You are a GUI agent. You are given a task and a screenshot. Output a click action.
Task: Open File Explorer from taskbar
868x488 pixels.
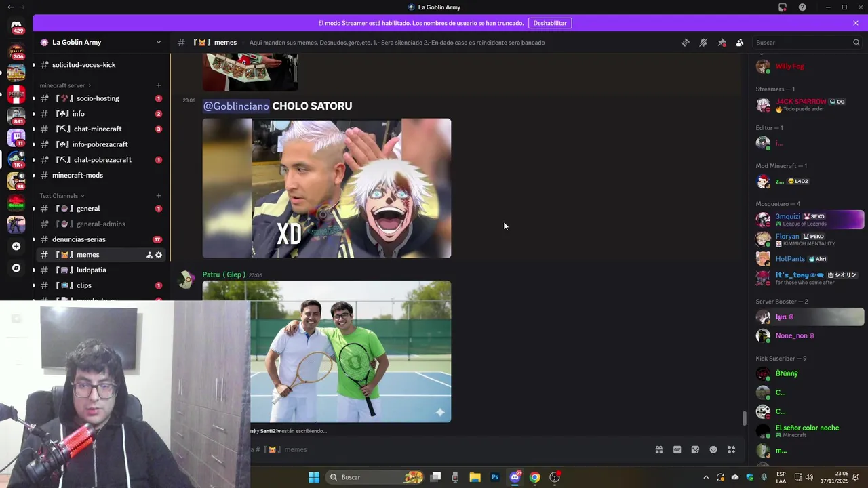pos(475,477)
